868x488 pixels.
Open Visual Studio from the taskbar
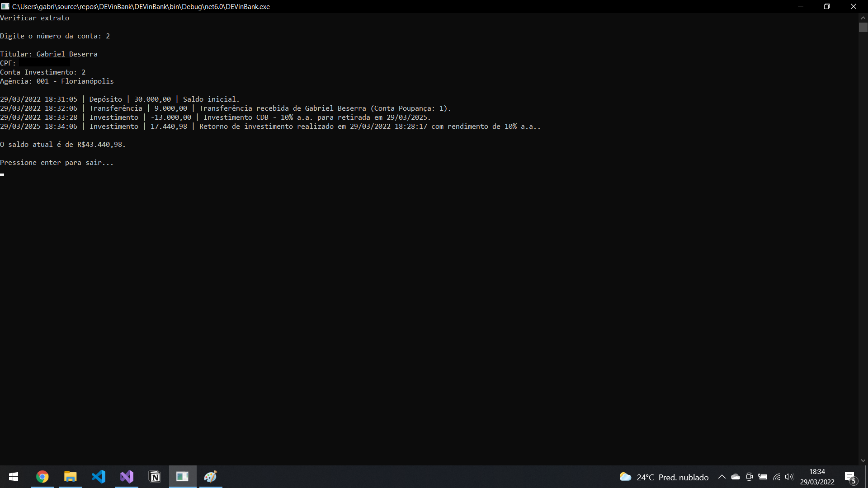127,477
